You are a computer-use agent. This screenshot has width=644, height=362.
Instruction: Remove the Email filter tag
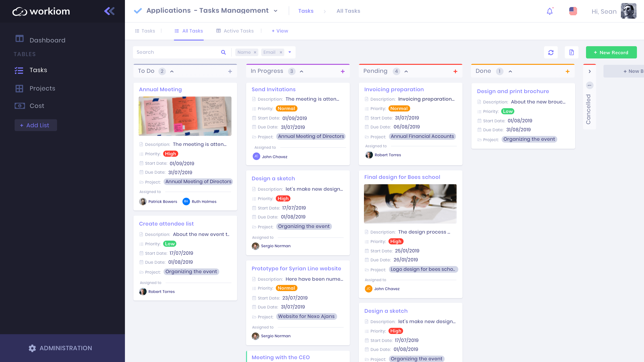(x=281, y=53)
